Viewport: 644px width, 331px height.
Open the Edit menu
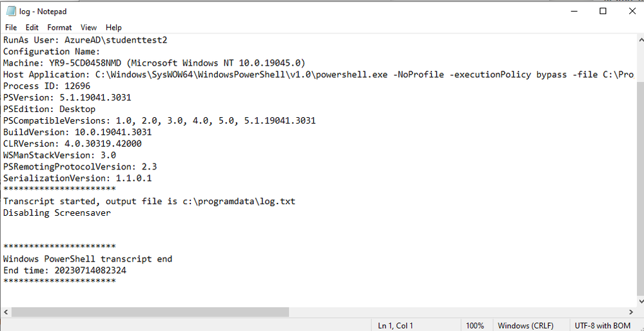pos(32,28)
